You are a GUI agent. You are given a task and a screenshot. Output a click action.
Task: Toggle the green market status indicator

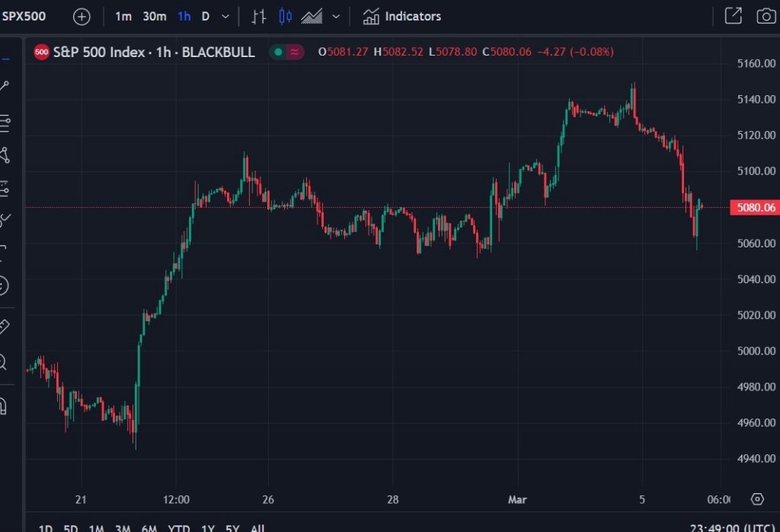point(278,53)
